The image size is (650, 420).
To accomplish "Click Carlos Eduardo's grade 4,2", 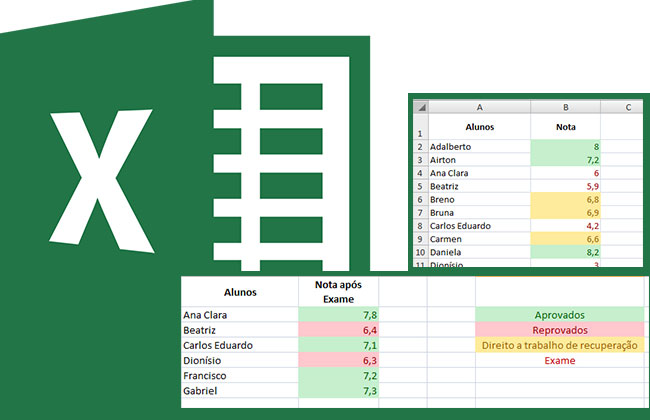I will (565, 226).
